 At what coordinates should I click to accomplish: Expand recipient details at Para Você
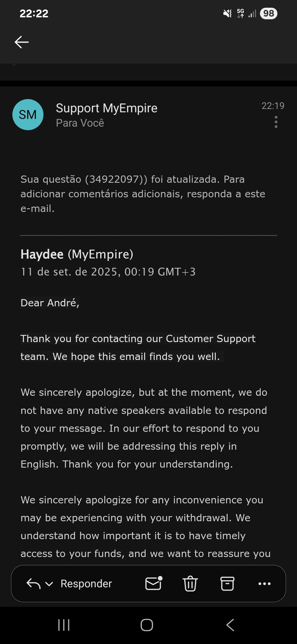pyautogui.click(x=80, y=123)
